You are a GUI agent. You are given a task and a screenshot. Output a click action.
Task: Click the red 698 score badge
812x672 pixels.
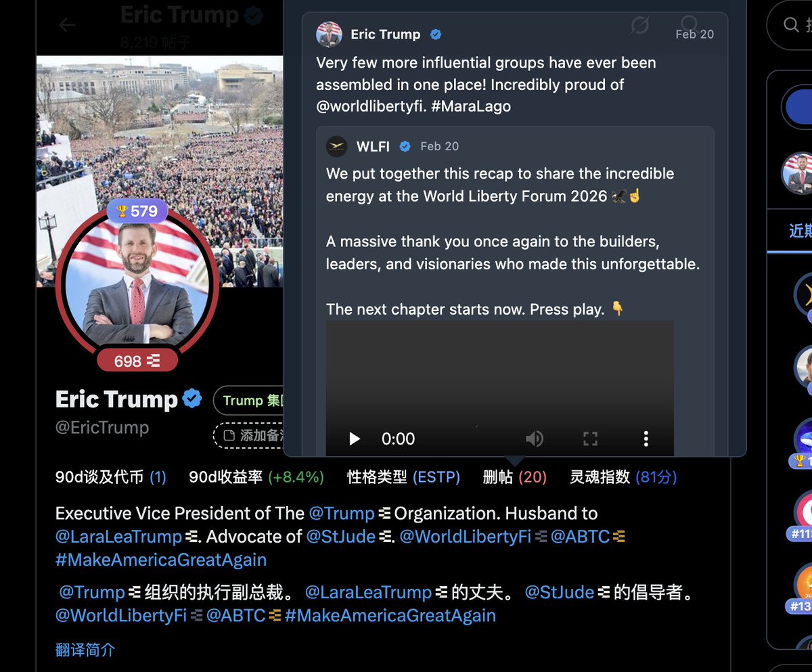point(137,361)
